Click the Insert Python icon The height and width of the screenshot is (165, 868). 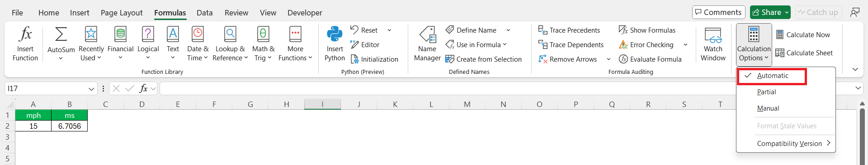click(x=335, y=34)
